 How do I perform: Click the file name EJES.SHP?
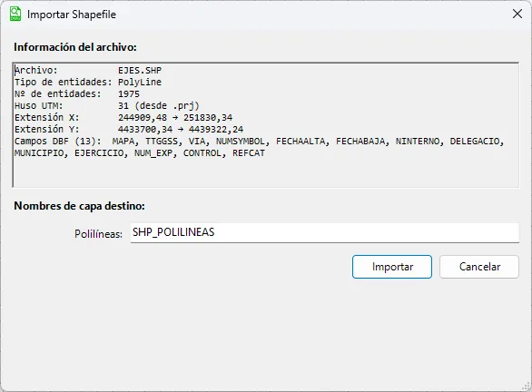pos(140,70)
